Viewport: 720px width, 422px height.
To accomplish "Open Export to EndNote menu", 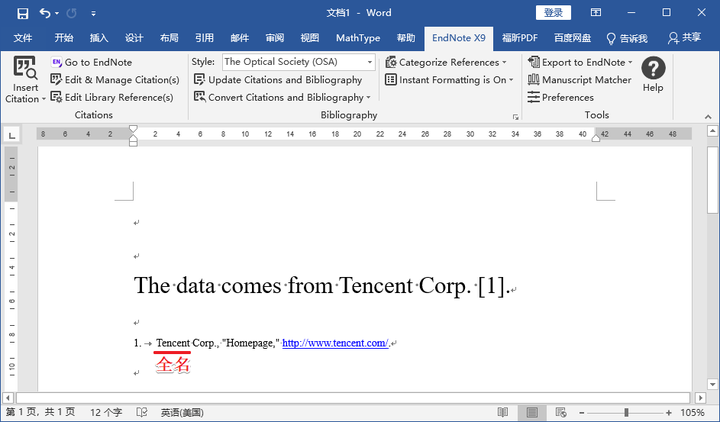I will pos(580,62).
